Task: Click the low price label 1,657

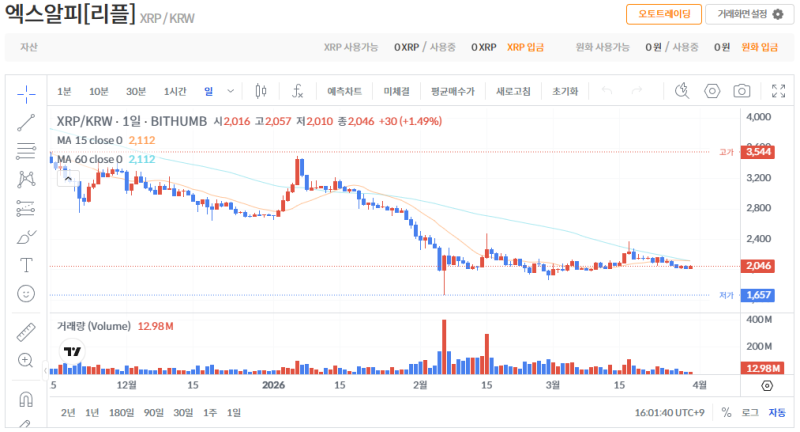Action: 758,295
